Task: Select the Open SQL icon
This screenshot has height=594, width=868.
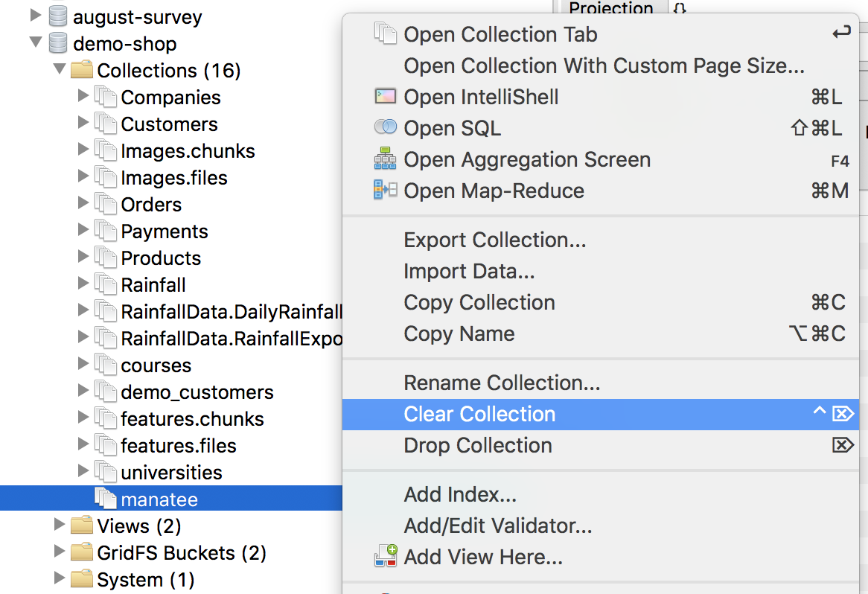Action: click(x=385, y=127)
